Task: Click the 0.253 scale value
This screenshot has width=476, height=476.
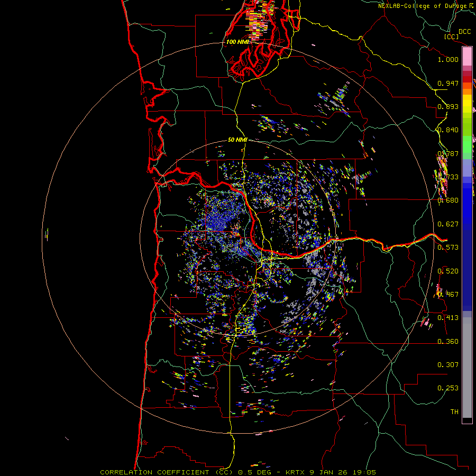Action: click(x=448, y=388)
